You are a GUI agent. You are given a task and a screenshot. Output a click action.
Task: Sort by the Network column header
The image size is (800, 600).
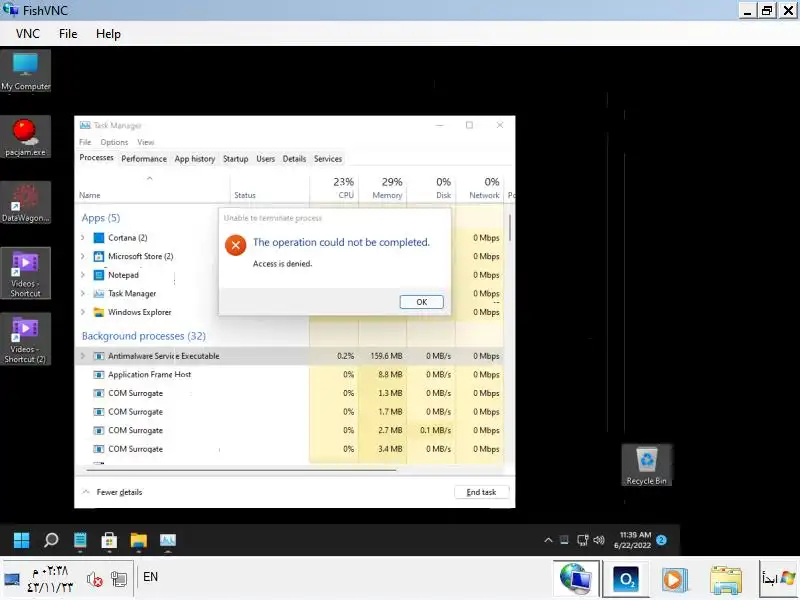[480, 189]
